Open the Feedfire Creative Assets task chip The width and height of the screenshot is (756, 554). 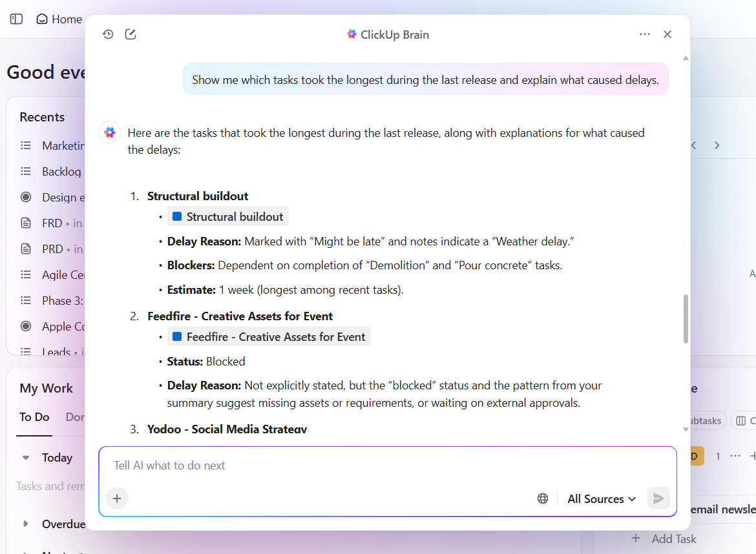point(269,336)
